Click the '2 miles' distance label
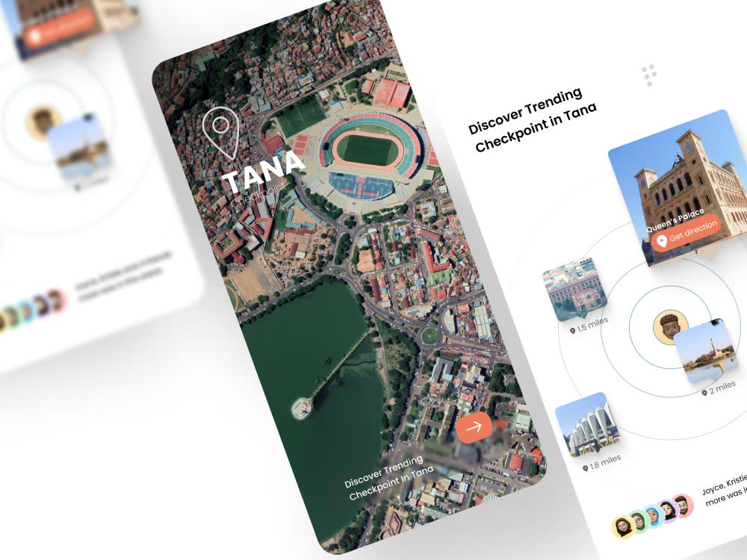The width and height of the screenshot is (747, 560). pyautogui.click(x=719, y=388)
